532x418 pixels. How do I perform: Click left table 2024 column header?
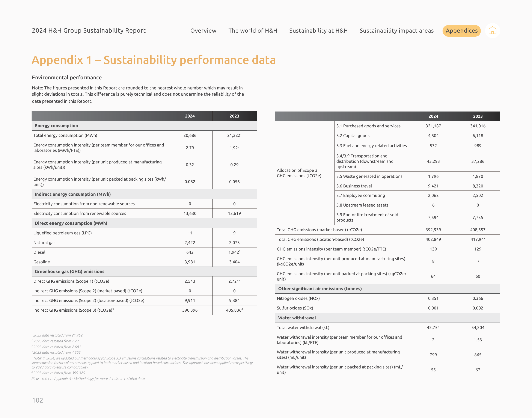190,116
